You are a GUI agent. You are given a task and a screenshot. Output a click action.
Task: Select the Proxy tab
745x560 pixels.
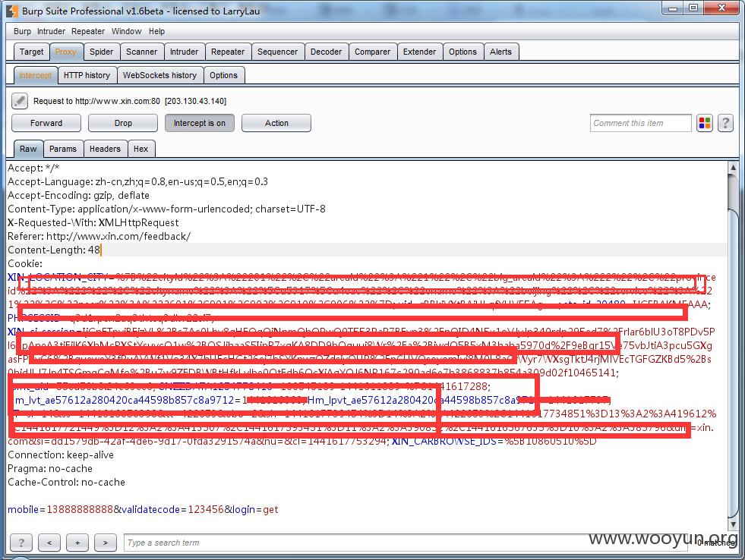pos(65,52)
